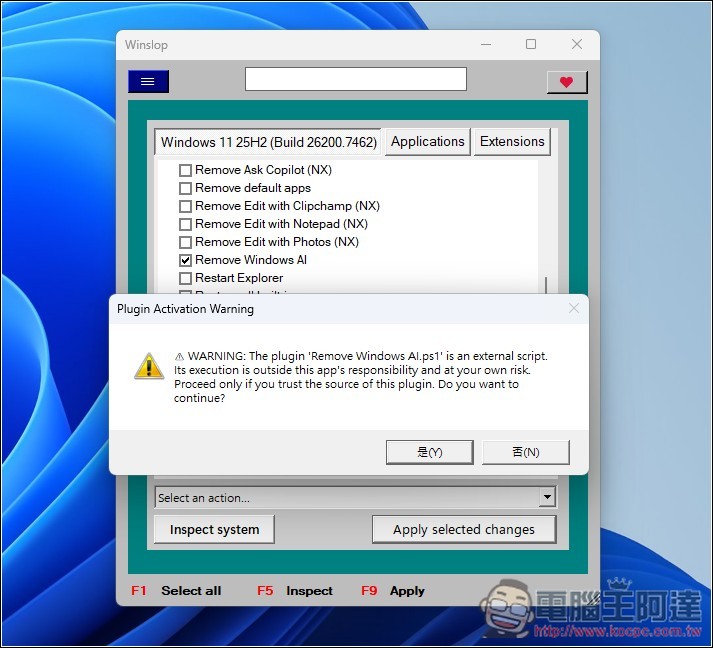Minimize the Winslop window
Viewport: 713px width, 648px height.
[486, 44]
